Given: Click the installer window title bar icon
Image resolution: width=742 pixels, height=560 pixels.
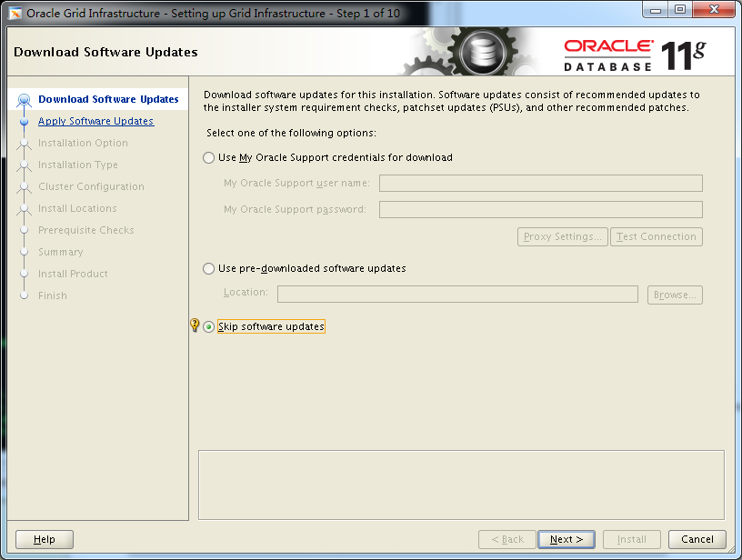Looking at the screenshot, I should (x=15, y=14).
